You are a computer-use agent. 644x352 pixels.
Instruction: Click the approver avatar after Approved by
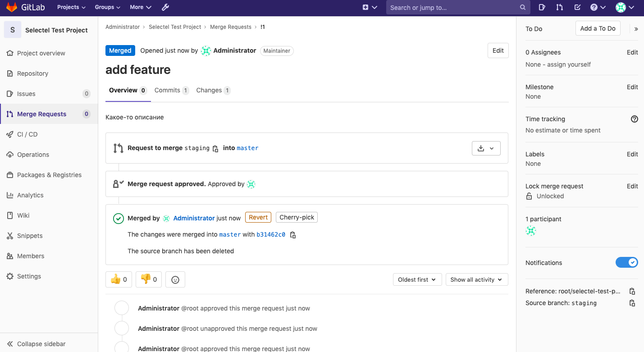coord(251,184)
